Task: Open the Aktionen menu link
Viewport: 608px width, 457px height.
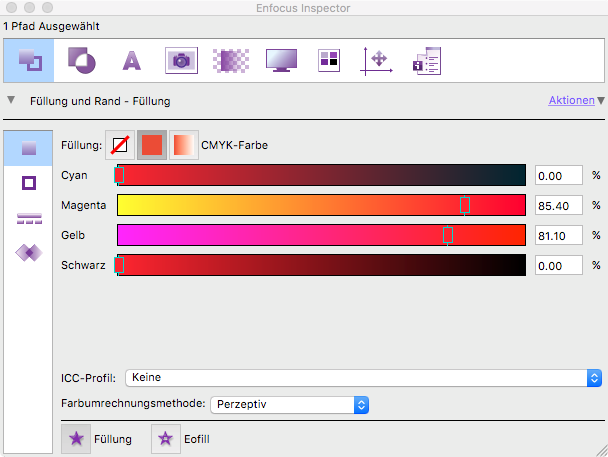Action: (571, 100)
